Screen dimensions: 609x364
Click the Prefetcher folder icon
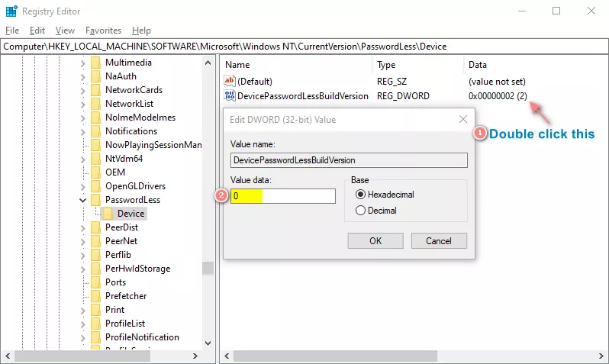[x=95, y=296]
